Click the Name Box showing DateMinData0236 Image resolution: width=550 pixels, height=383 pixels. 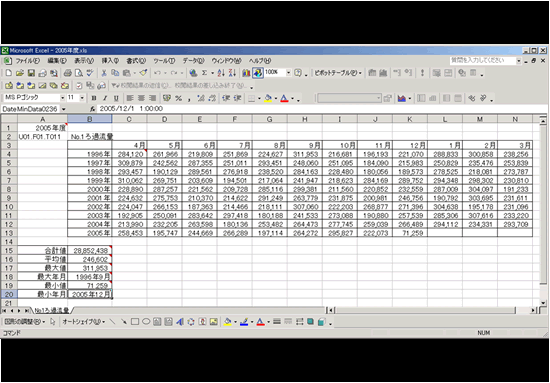pyautogui.click(x=30, y=109)
